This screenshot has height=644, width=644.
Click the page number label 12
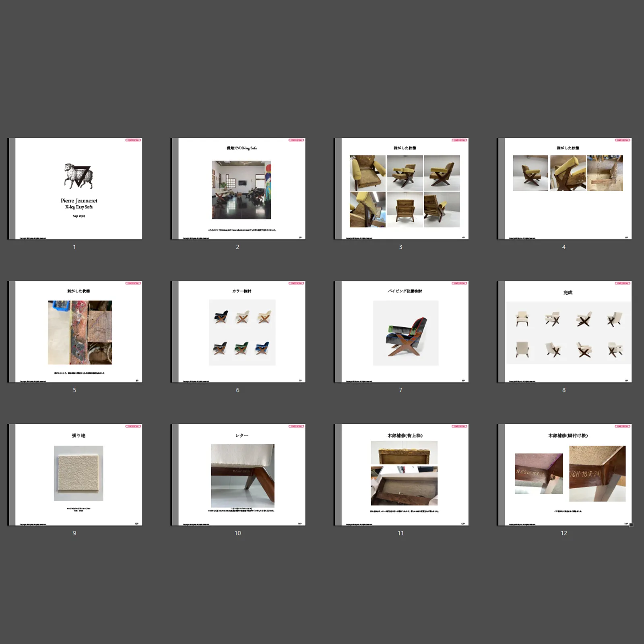[x=564, y=533]
